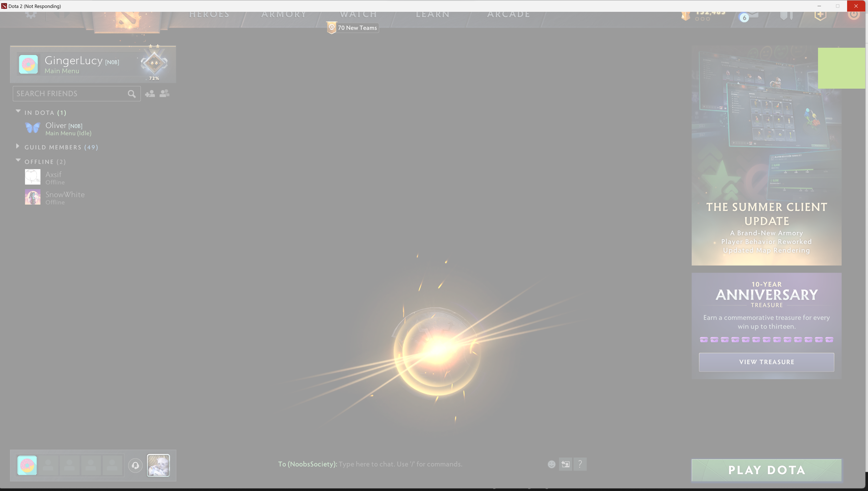Viewport: 868px width, 491px height.
Task: Open the HEROES tab
Action: [x=209, y=15]
